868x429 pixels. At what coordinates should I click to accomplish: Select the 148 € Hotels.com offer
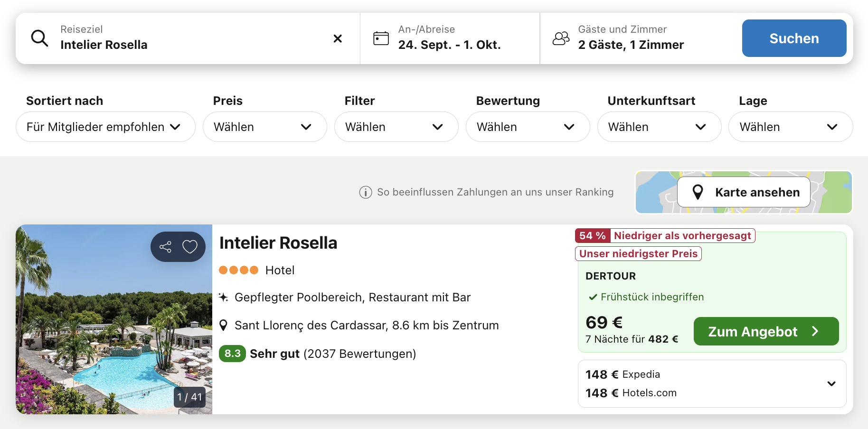click(x=631, y=393)
